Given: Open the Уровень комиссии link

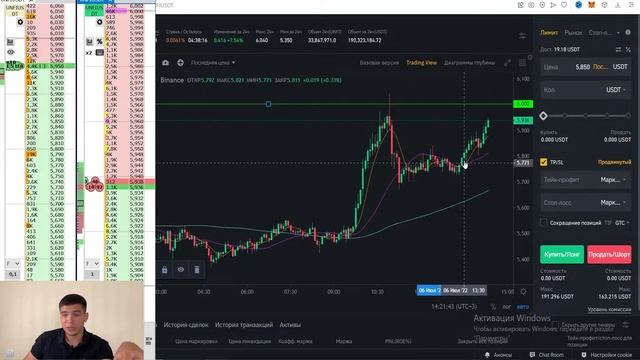Looking at the screenshot, I should (609, 310).
